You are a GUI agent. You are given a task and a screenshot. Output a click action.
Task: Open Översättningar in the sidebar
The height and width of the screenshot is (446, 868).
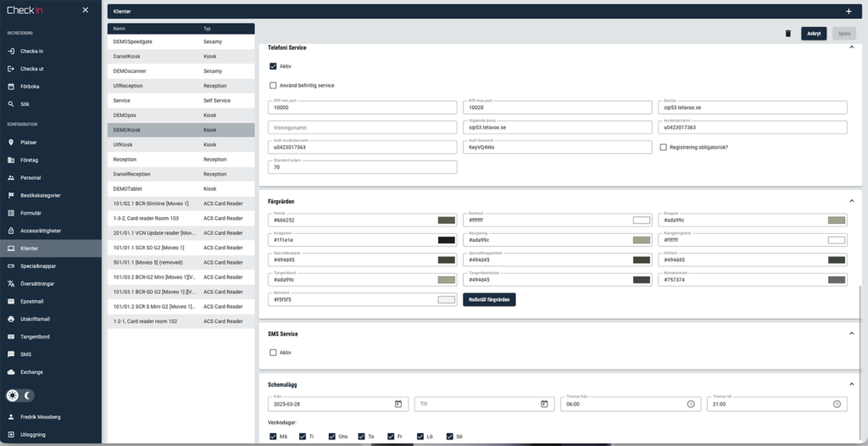pyautogui.click(x=50, y=284)
